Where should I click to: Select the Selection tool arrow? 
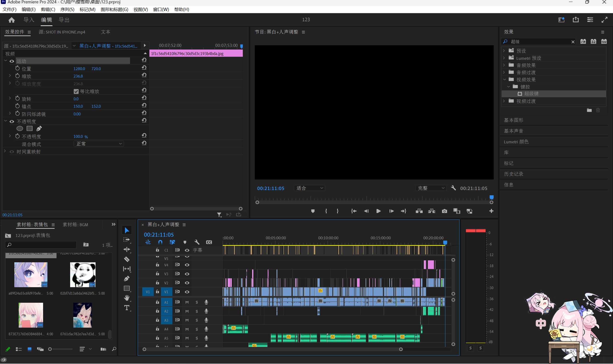127,230
